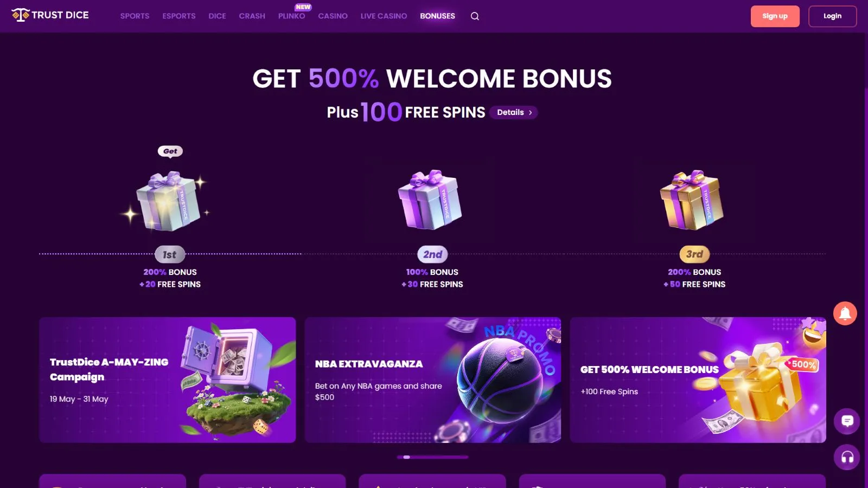Click the 2nd deposit purple gift box
This screenshot has height=488, width=868.
point(430,200)
